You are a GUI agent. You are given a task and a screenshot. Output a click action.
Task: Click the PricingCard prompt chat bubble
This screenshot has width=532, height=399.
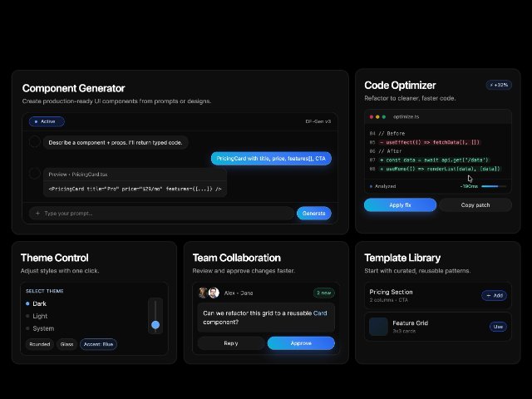click(x=271, y=159)
